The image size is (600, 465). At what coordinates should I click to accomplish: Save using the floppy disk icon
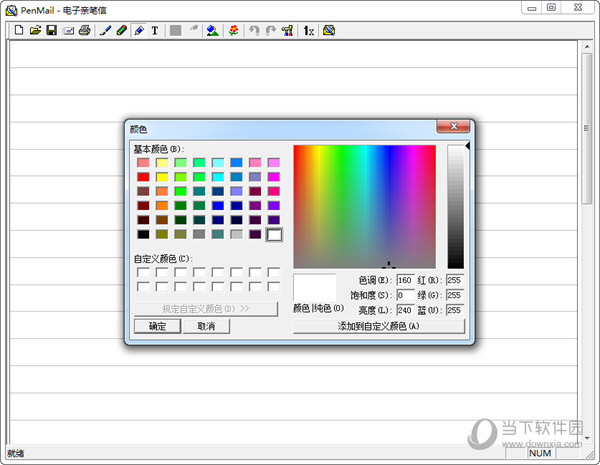coord(51,31)
